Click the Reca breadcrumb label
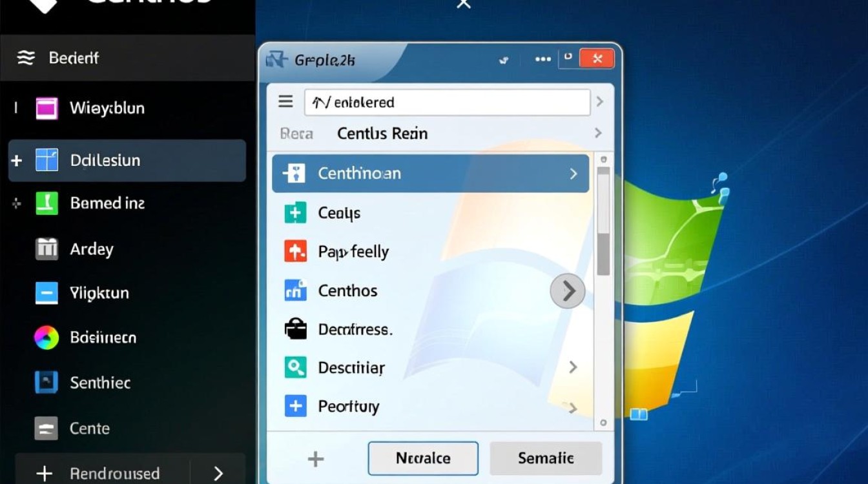This screenshot has width=868, height=484. point(296,134)
